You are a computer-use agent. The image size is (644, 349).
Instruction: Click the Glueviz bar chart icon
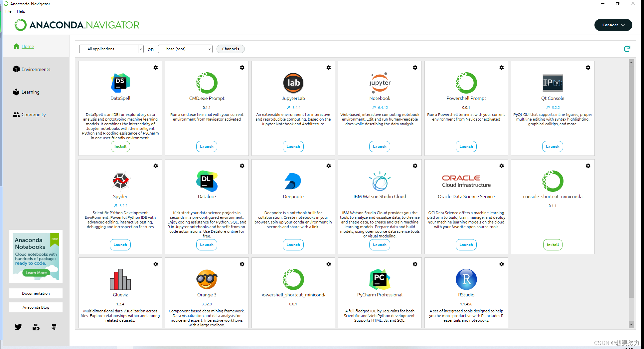120,279
